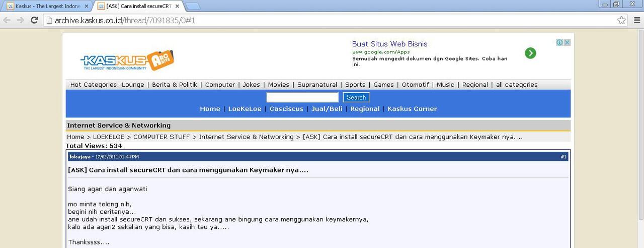Open Casciscus in the blue nav bar
644x248 pixels.
(286, 109)
